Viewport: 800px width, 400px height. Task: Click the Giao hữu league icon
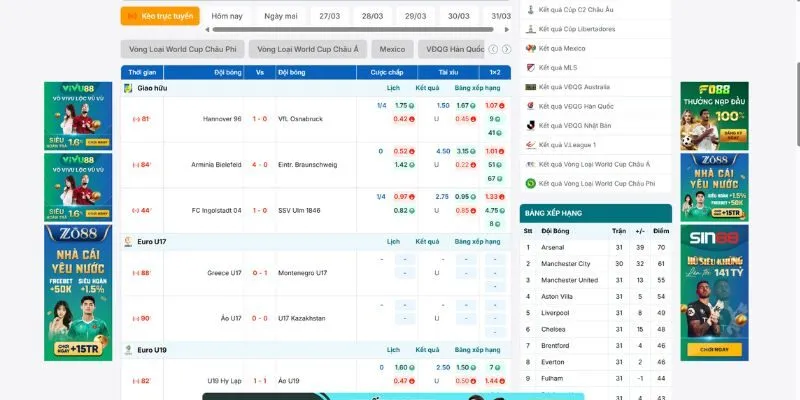click(128, 88)
